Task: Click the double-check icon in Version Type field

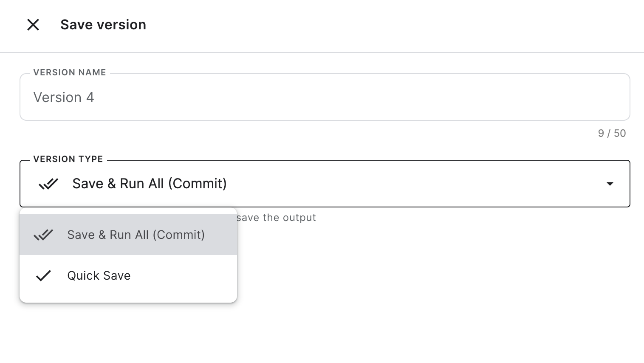Action: (x=48, y=184)
